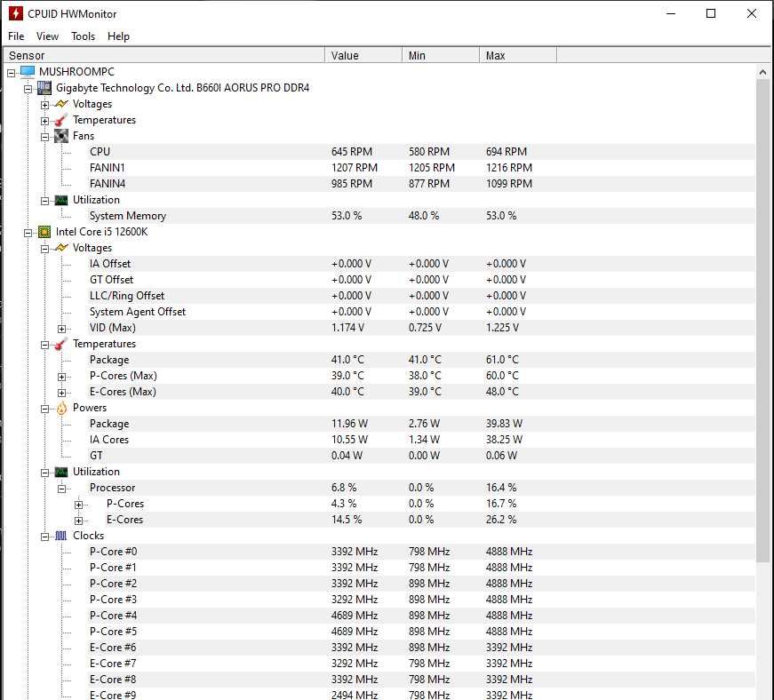Viewport: 774px width, 700px height.
Task: Select the IA Offset row
Action: click(420, 264)
